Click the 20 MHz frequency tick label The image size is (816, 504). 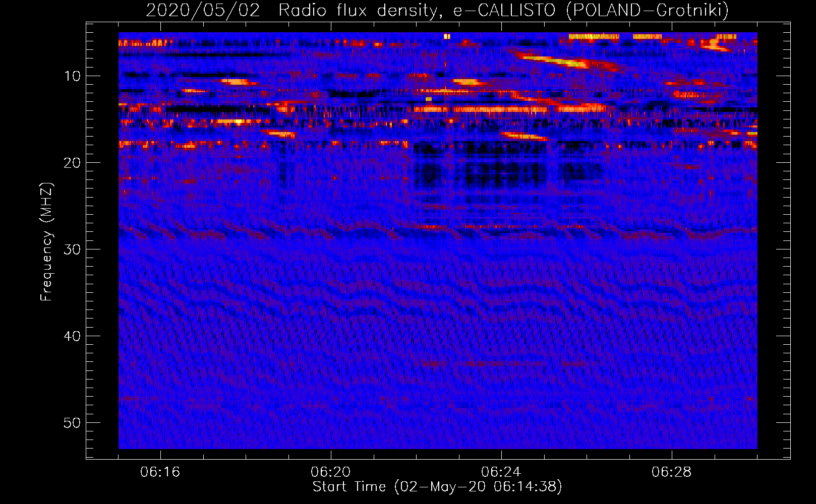(73, 163)
